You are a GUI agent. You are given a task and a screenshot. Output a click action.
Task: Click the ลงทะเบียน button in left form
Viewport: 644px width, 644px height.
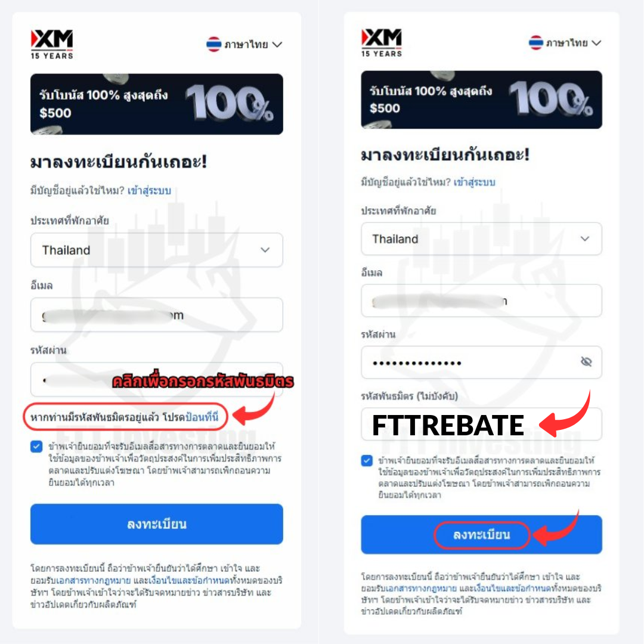pyautogui.click(x=156, y=524)
